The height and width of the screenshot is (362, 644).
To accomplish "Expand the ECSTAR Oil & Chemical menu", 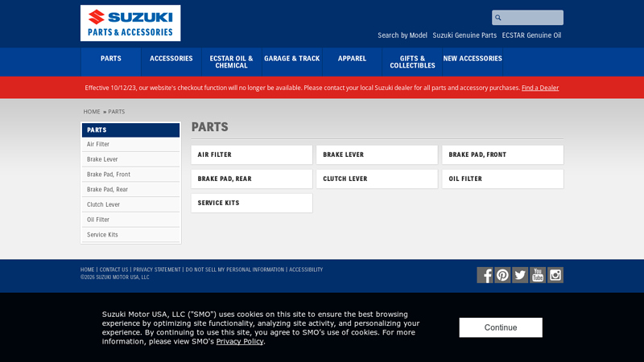I will (x=232, y=62).
